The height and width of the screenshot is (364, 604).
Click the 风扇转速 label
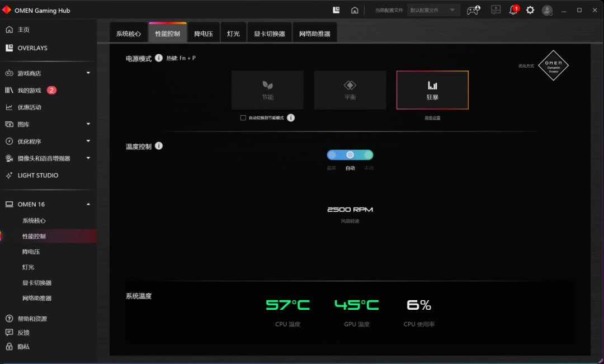coord(350,221)
